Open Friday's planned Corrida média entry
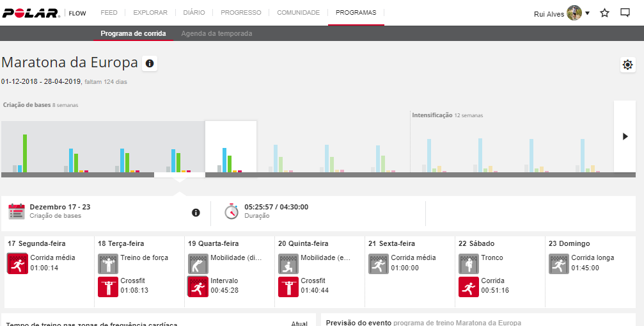Image resolution: width=644 pixels, height=326 pixels. 379,263
